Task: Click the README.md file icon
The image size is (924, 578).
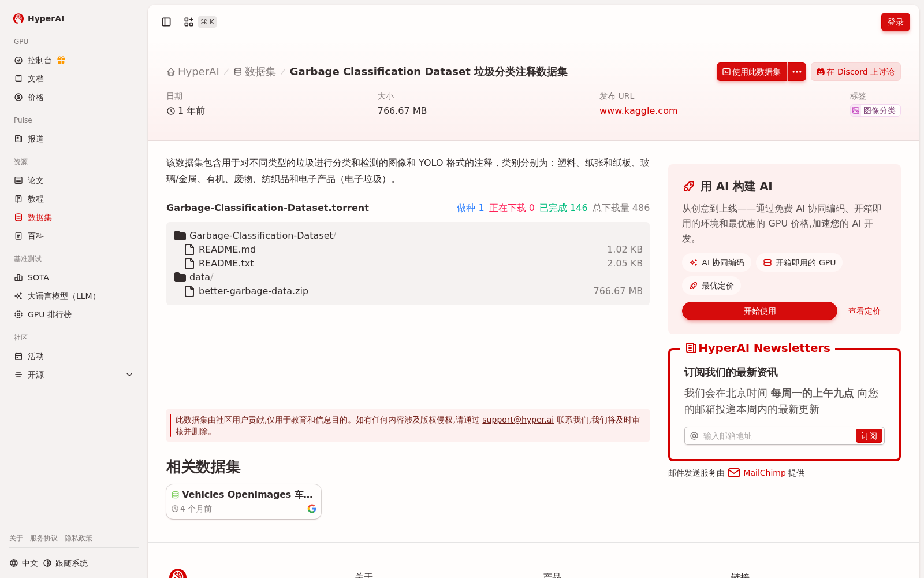Action: click(x=189, y=249)
